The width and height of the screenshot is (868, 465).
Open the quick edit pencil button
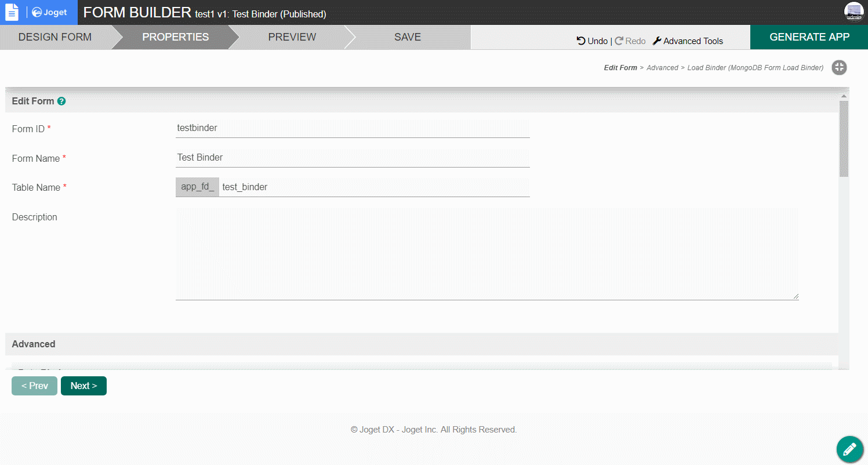click(x=850, y=449)
